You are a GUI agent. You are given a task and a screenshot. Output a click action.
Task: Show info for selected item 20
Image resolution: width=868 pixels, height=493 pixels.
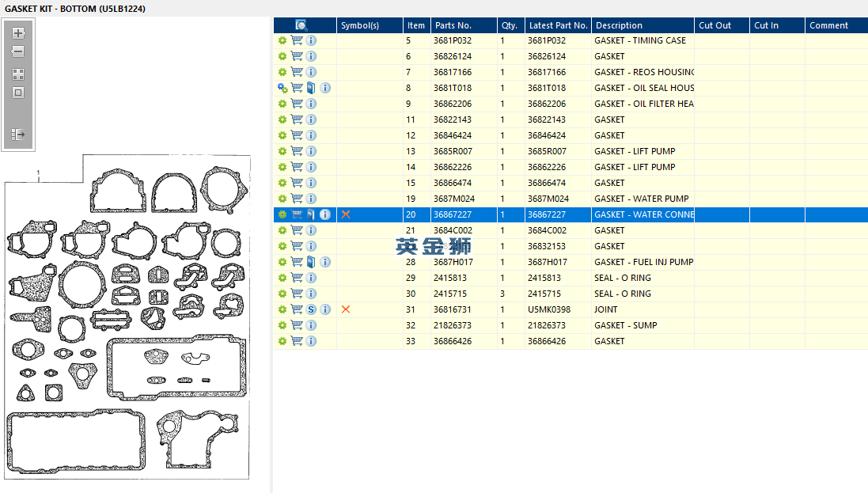coord(325,214)
